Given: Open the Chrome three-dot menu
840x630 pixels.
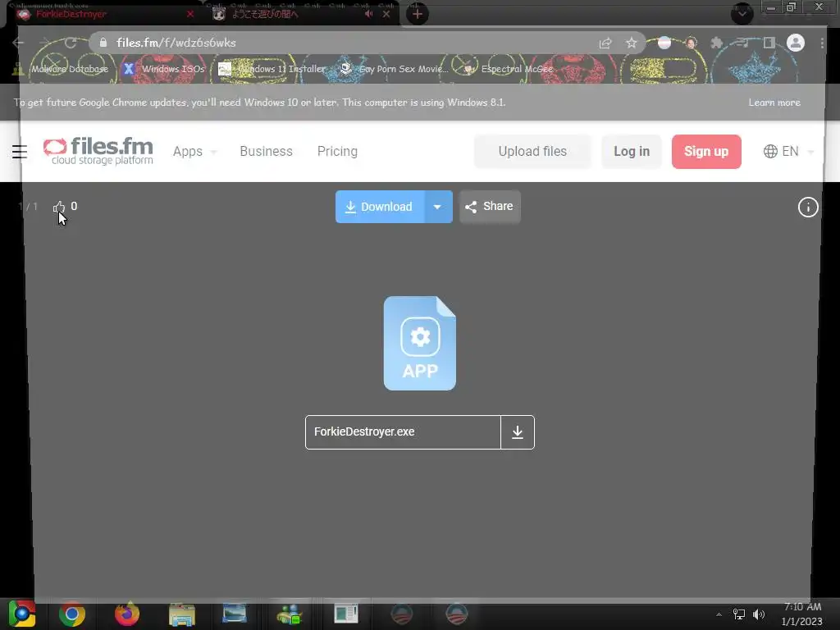Looking at the screenshot, I should [x=822, y=43].
